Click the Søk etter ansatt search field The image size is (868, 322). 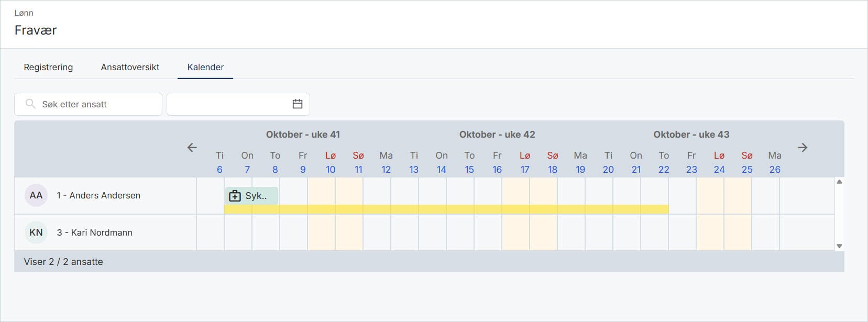click(x=88, y=104)
